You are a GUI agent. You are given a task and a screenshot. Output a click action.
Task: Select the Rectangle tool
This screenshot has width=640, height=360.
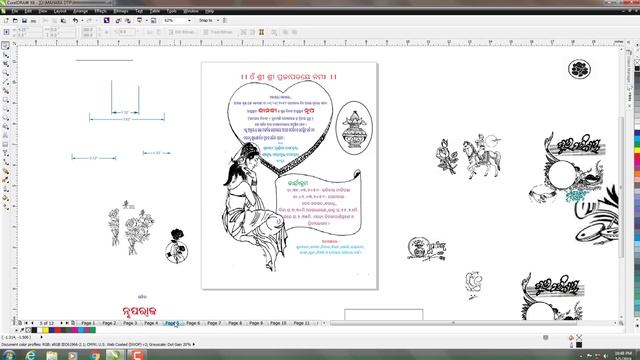6,100
